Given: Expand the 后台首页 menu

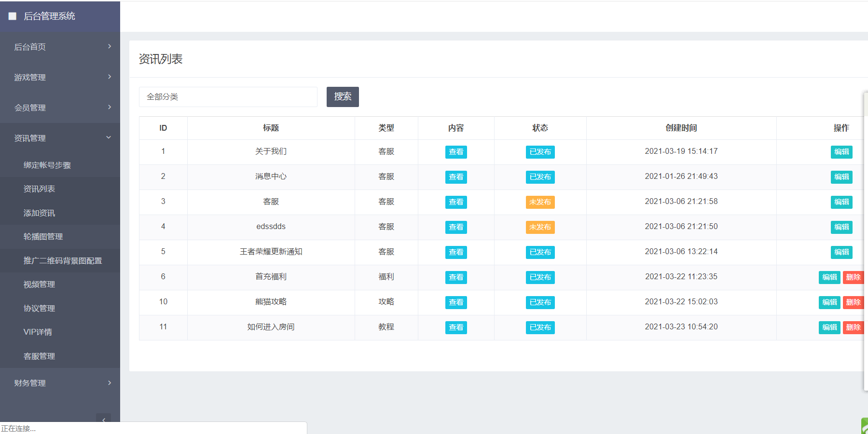Looking at the screenshot, I should (x=60, y=47).
